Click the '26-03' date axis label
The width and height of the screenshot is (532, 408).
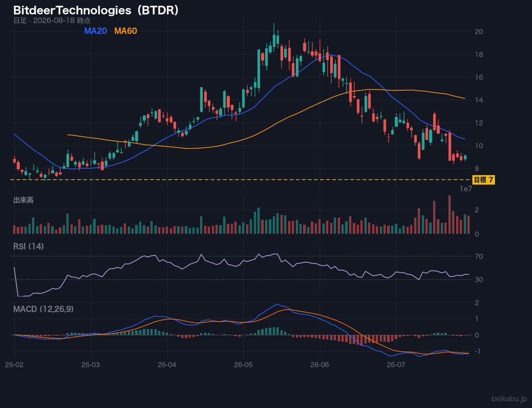[x=91, y=365]
